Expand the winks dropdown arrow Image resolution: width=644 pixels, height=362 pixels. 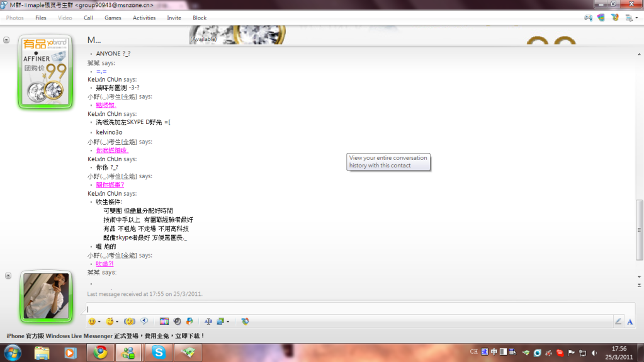click(117, 322)
